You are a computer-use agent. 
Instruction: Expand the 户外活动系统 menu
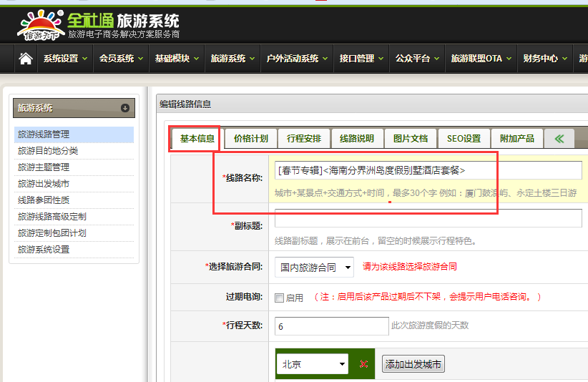pyautogui.click(x=297, y=59)
